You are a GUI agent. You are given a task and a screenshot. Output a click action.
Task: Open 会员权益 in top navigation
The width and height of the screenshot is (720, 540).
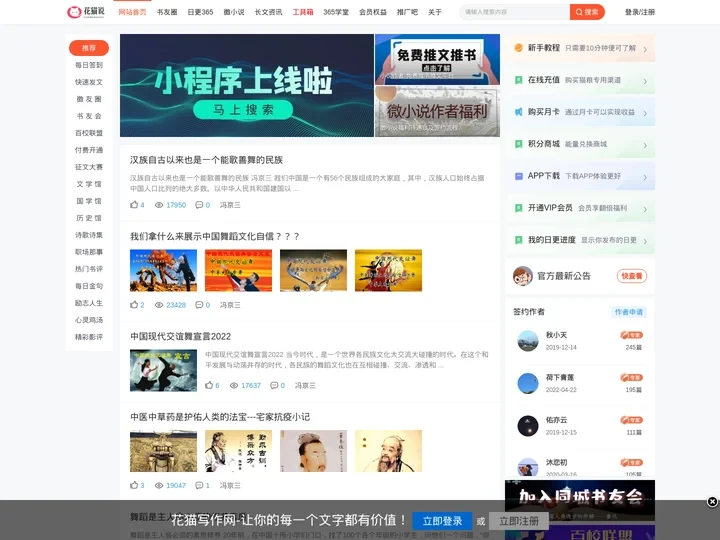[372, 12]
